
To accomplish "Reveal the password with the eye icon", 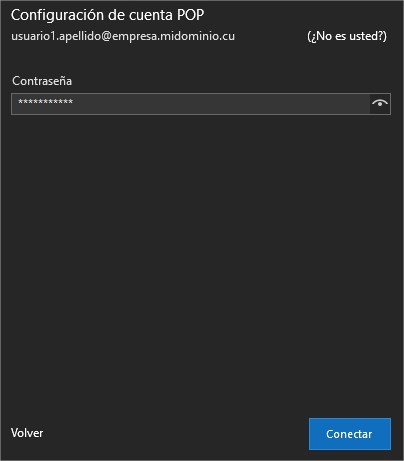I will pyautogui.click(x=380, y=104).
